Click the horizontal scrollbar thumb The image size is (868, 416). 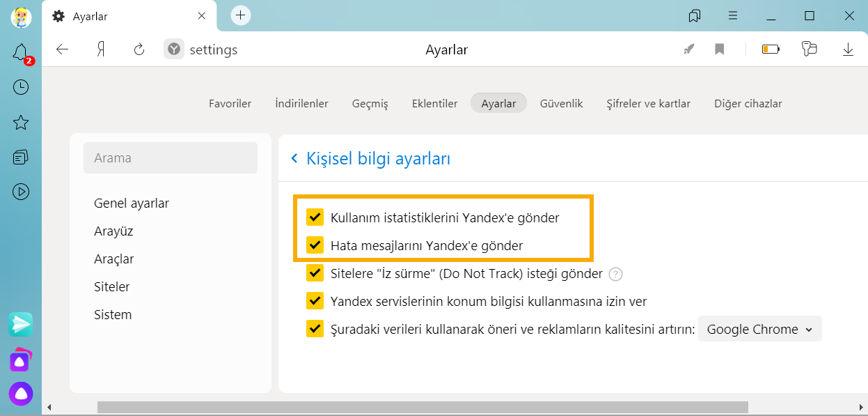pos(423,407)
